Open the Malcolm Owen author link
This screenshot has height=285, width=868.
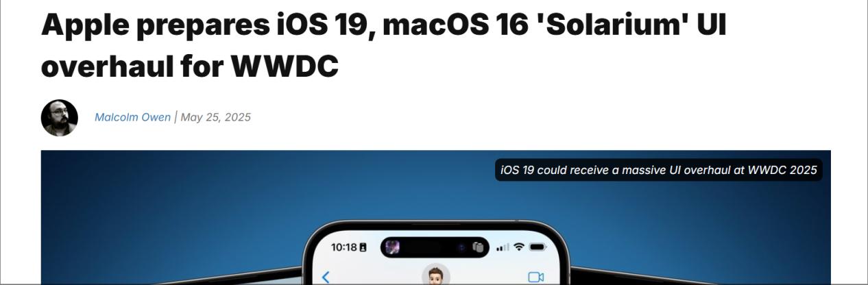(132, 117)
